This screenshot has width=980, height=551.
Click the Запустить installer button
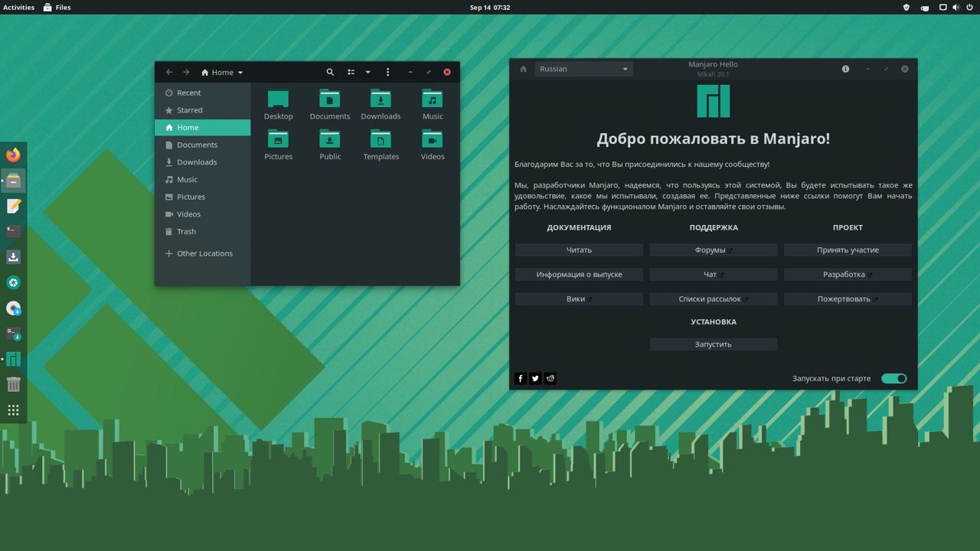[x=714, y=344]
